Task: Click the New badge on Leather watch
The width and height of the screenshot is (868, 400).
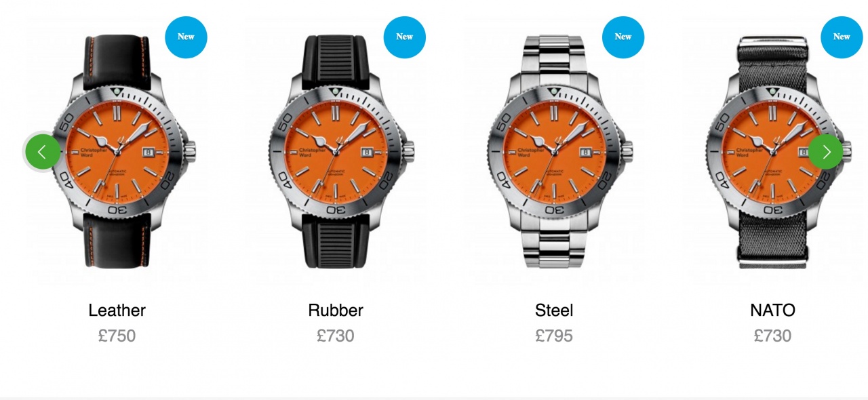Action: [186, 37]
